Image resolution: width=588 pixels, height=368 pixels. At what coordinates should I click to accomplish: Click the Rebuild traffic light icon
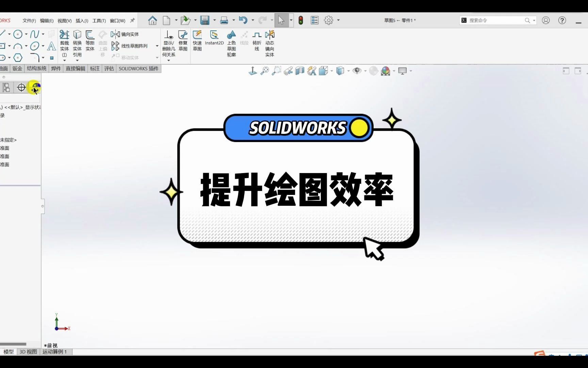point(301,20)
